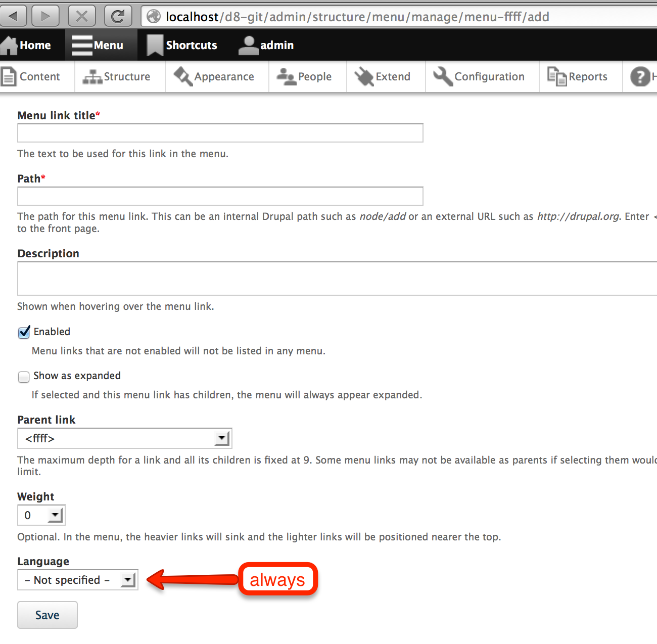Toggle the Menu toolbar tab
Viewport: 657px width, 644px height.
[101, 45]
